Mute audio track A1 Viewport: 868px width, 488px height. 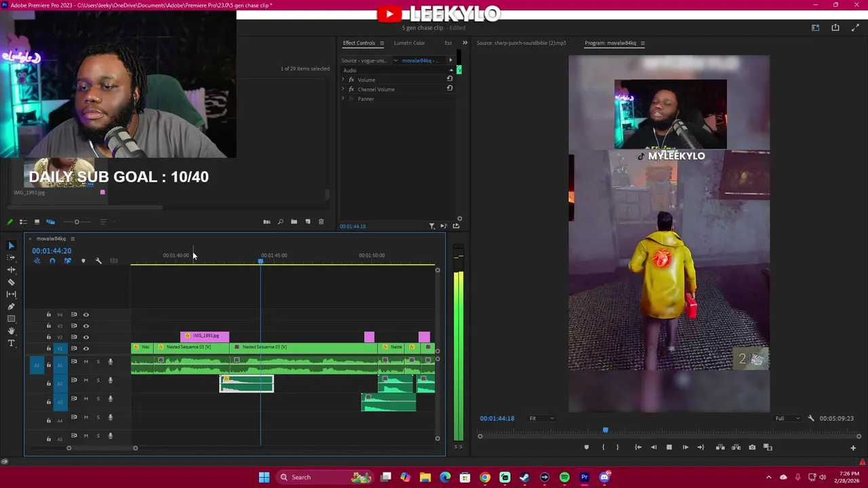(86, 362)
